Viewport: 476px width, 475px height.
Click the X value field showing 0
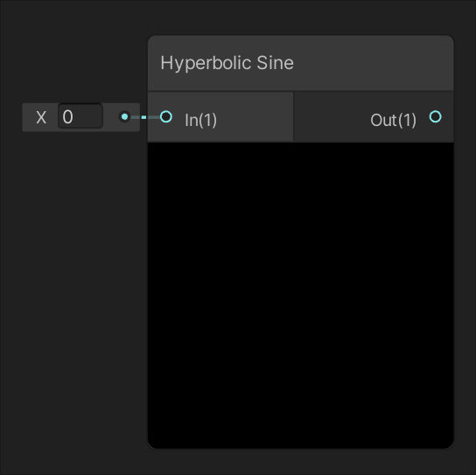coord(80,116)
